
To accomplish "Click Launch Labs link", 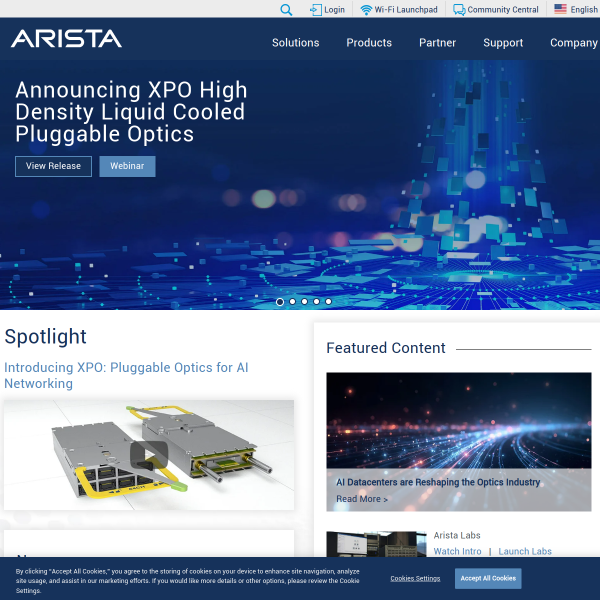I will point(525,551).
